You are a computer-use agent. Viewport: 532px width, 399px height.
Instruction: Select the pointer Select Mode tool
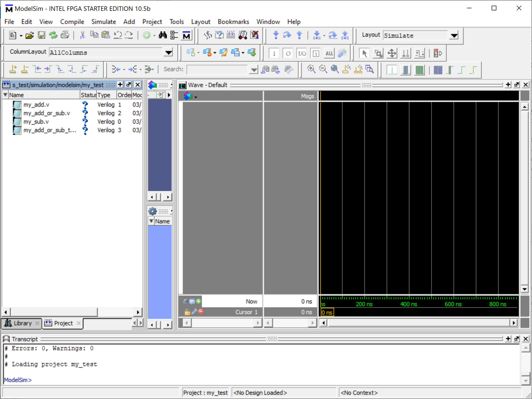click(364, 53)
